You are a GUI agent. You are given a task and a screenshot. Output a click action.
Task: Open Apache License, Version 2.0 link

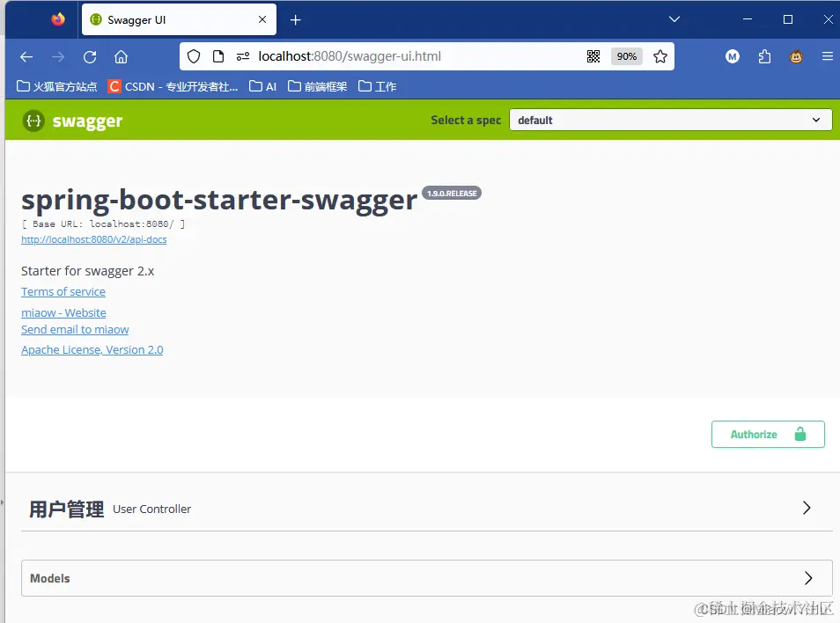[92, 349]
